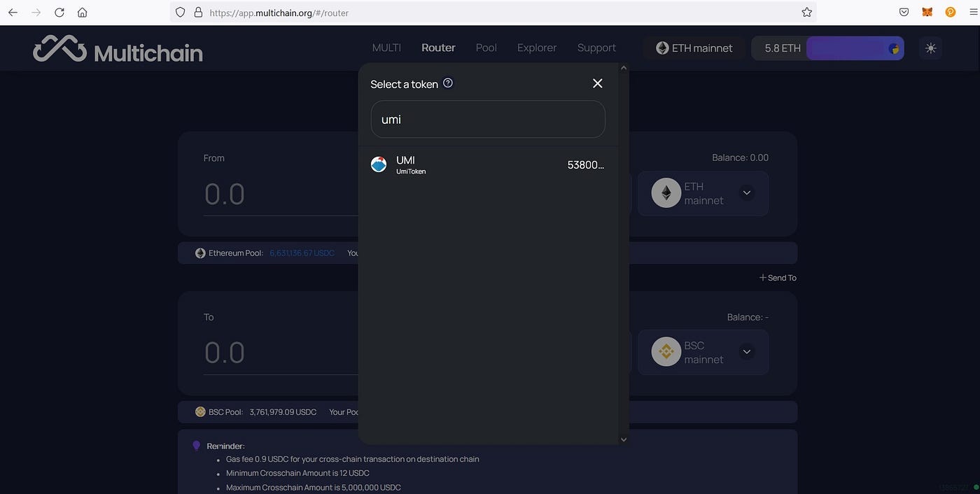Screen dimensions: 980x494
Task: Click BSC Pool 3,761,979.09 USDC text
Action: point(283,412)
